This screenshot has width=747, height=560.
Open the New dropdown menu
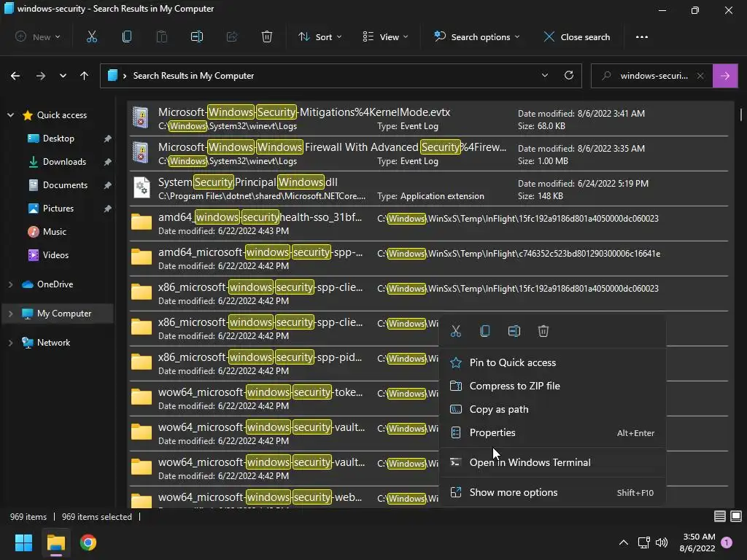pos(38,36)
